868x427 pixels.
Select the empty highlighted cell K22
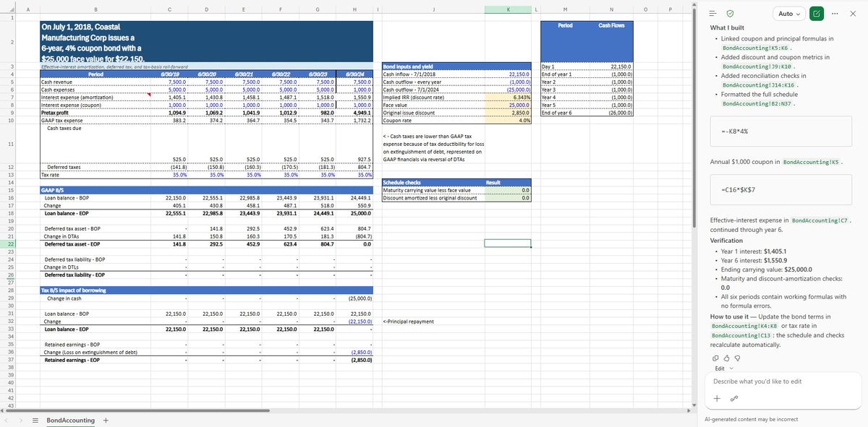point(508,243)
